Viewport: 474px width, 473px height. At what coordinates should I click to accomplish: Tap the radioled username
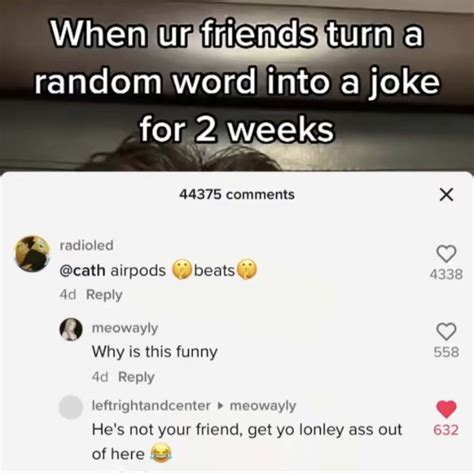coord(87,245)
